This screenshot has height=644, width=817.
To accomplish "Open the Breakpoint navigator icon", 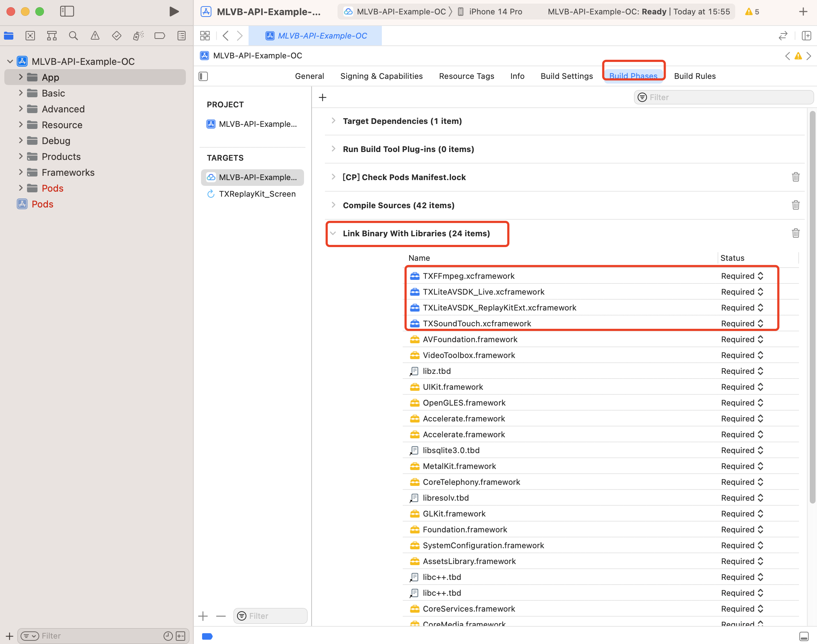I will click(x=160, y=36).
